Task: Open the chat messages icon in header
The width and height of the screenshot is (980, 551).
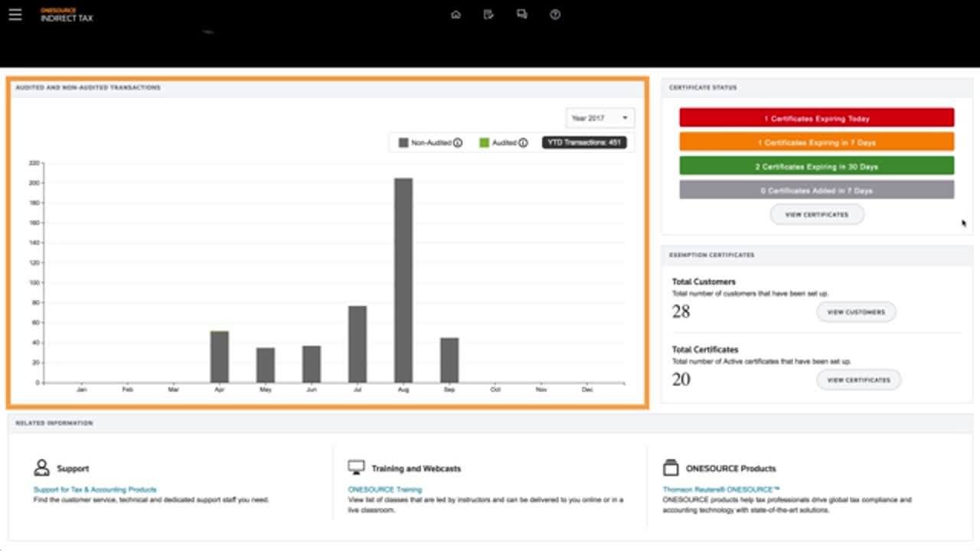Action: (x=522, y=15)
